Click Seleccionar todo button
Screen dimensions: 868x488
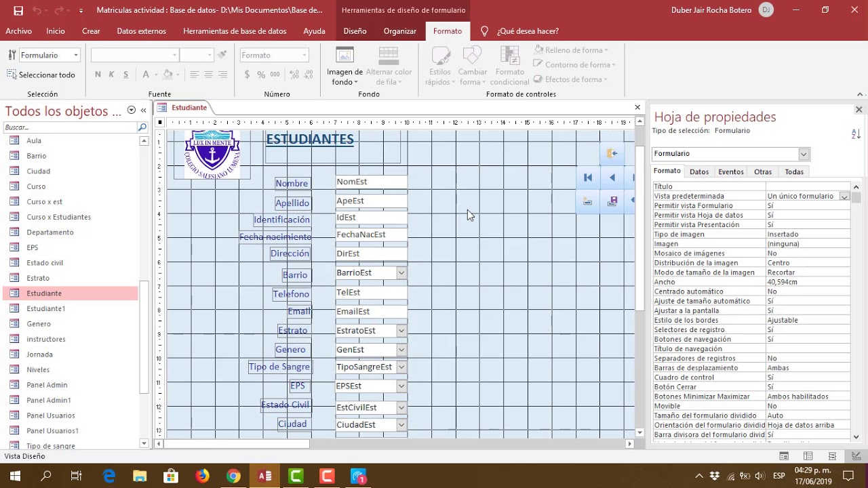(x=41, y=75)
